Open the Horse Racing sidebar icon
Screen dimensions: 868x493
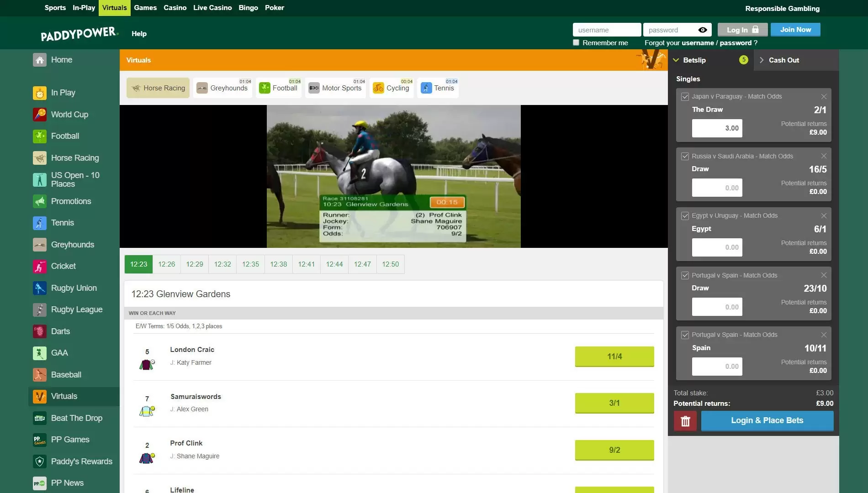pos(40,158)
